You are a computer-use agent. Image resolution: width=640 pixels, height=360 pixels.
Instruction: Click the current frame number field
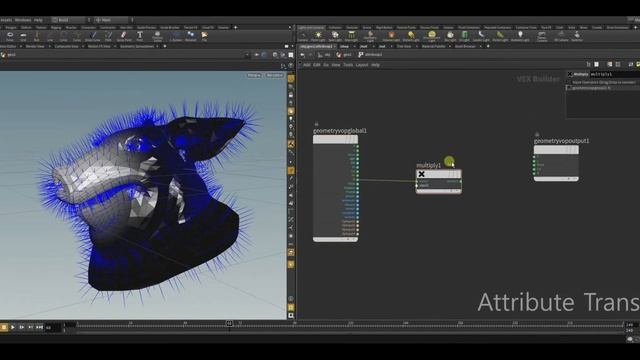[53, 328]
